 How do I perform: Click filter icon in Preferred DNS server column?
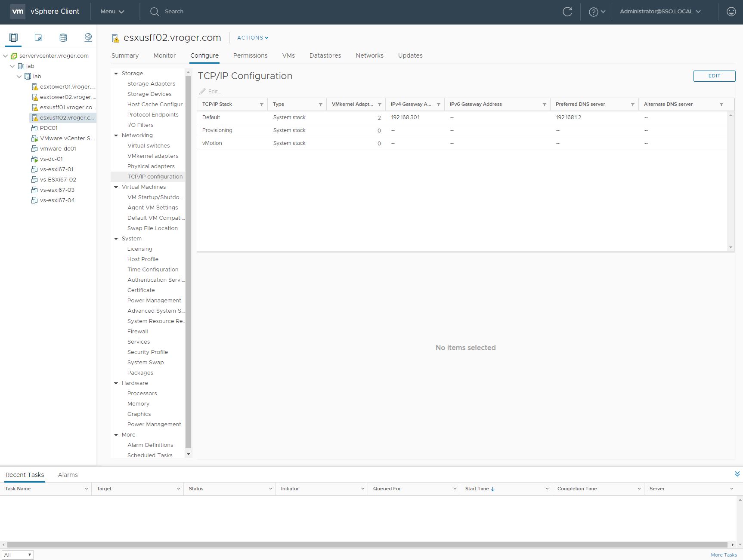(x=632, y=105)
